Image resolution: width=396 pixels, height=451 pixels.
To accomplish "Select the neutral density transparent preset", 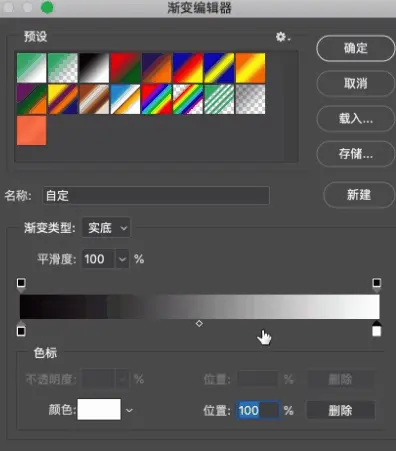I will pyautogui.click(x=251, y=99).
